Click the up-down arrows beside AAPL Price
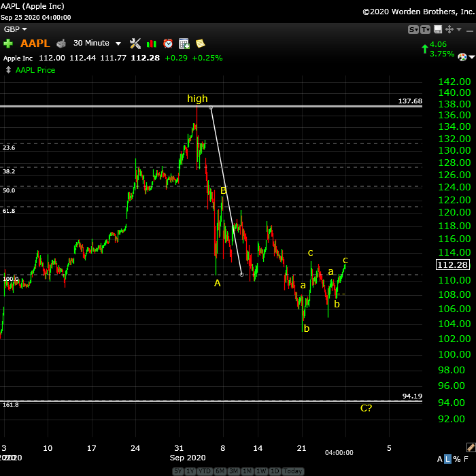Image resolution: width=476 pixels, height=476 pixels. [x=8, y=70]
